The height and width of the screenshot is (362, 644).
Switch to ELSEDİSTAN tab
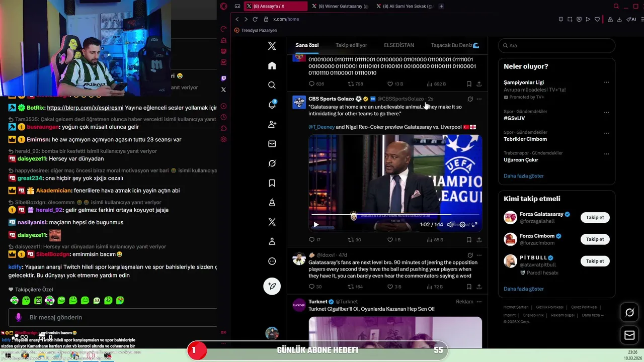point(399,45)
